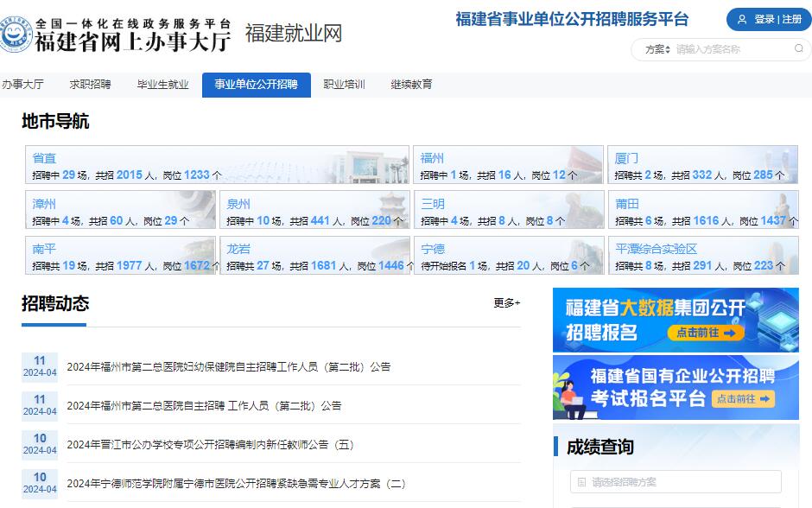This screenshot has width=812, height=508.
Task: Click 点击前往 on the 国有企业 exam banner
Action: (x=745, y=399)
